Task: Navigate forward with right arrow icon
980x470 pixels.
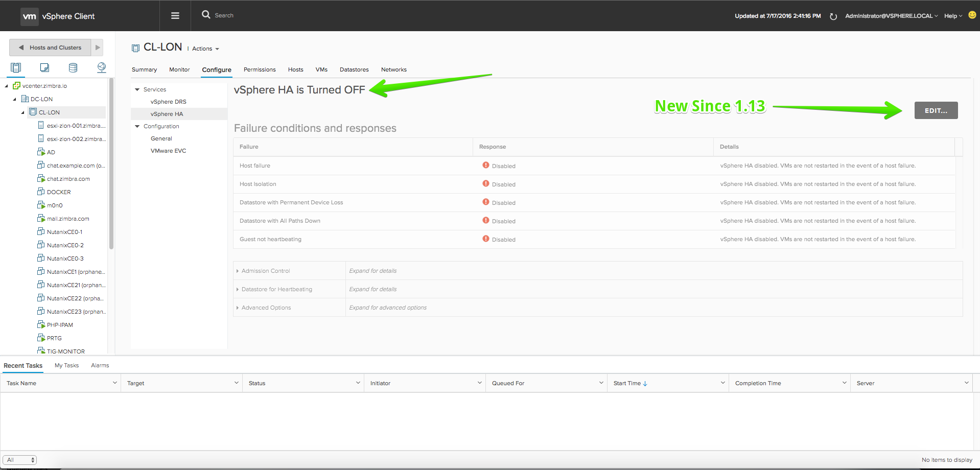Action: tap(98, 48)
